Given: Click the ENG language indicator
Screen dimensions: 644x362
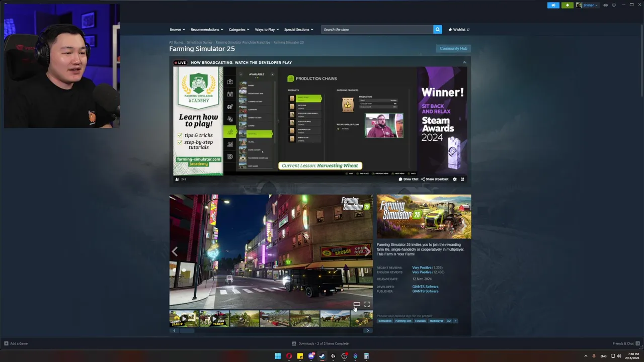Looking at the screenshot, I should 603,356.
